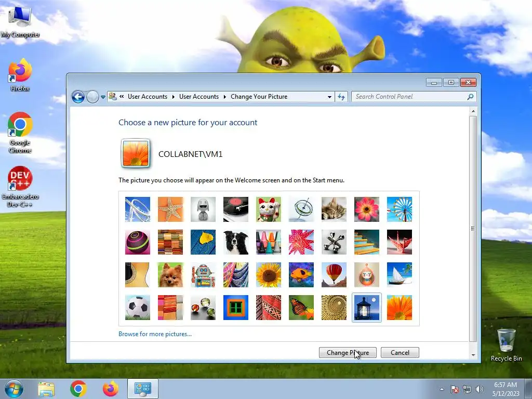This screenshot has width=532, height=399.
Task: Open the volume speaker tray icon
Action: [x=480, y=389]
